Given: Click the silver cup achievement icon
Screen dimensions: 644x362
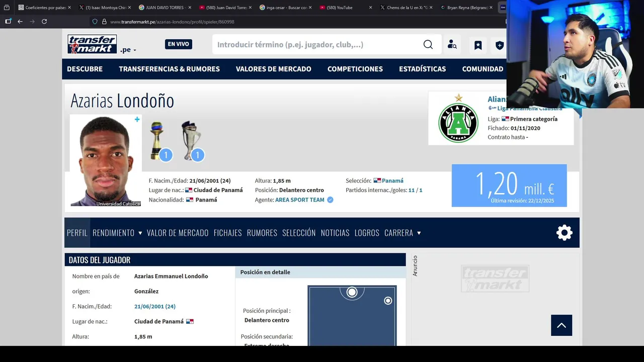Looking at the screenshot, I should [192, 141].
